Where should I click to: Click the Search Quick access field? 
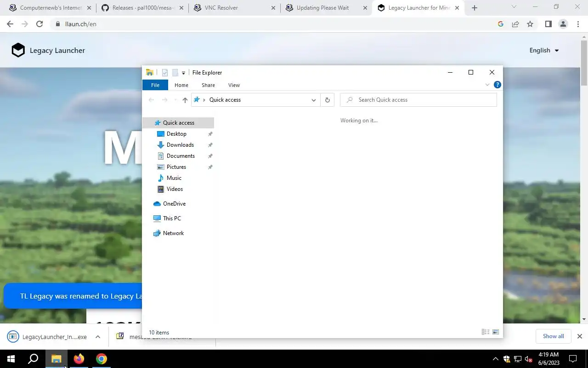(418, 100)
